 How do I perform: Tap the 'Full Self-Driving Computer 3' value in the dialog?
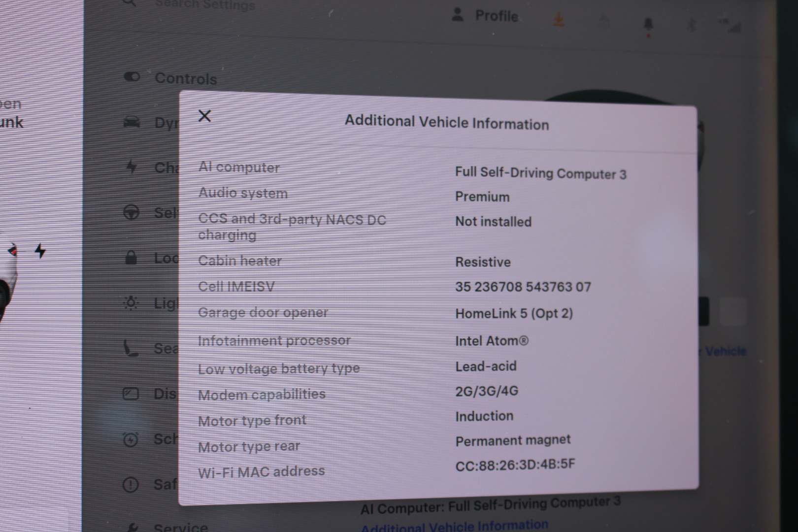click(x=541, y=173)
